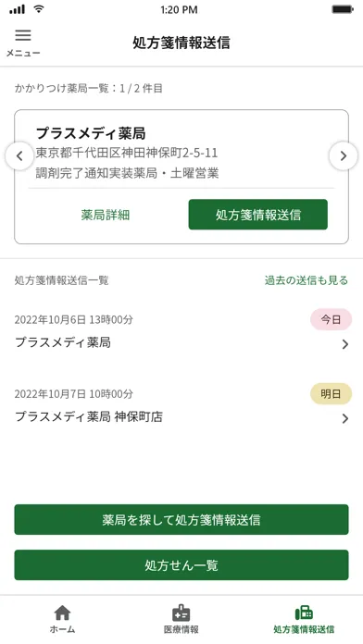View 過去の送信も見る link
Screen dimensions: 363x644
coord(307,280)
